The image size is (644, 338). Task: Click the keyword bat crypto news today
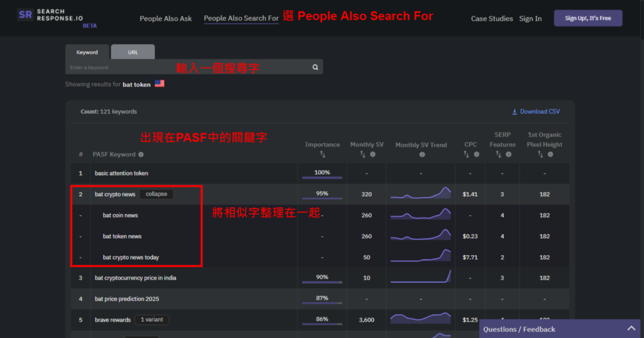coord(131,257)
